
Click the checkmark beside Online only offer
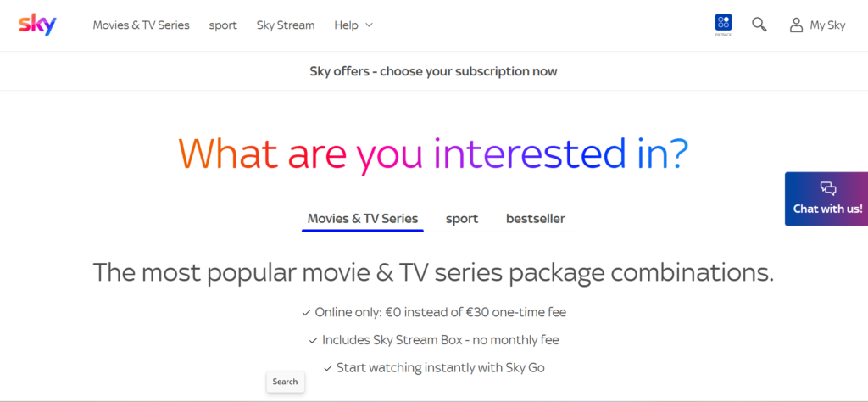point(306,313)
